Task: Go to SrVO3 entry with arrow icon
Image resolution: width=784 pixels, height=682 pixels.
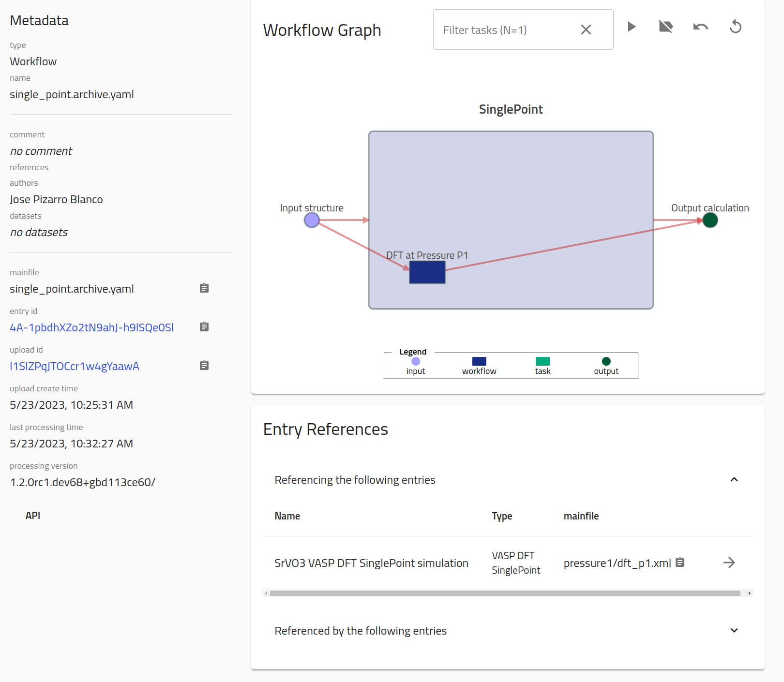Action: [729, 563]
